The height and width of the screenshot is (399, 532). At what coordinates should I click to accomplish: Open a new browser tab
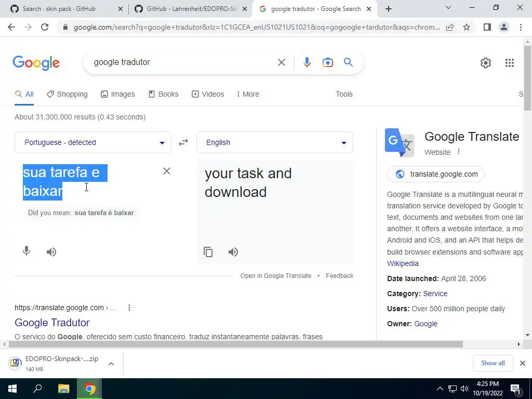coord(389,9)
